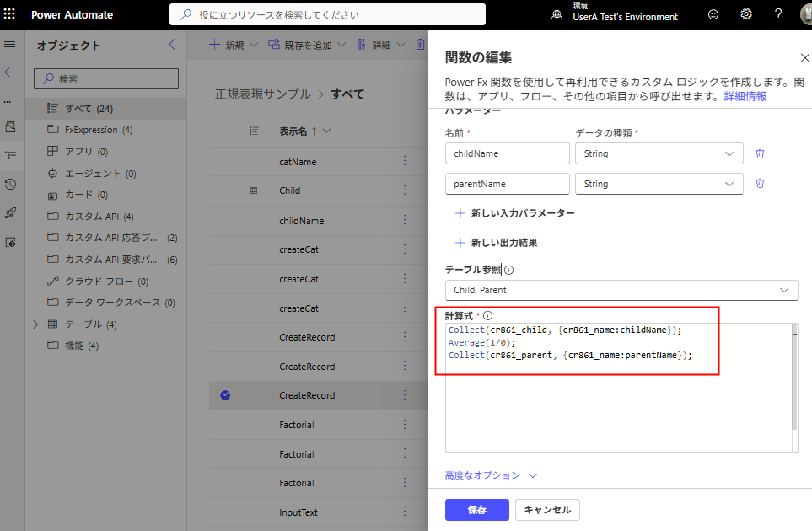Screen dimensions: 812x531
Task: Click the feedback smiley icon
Action: pyautogui.click(x=714, y=14)
